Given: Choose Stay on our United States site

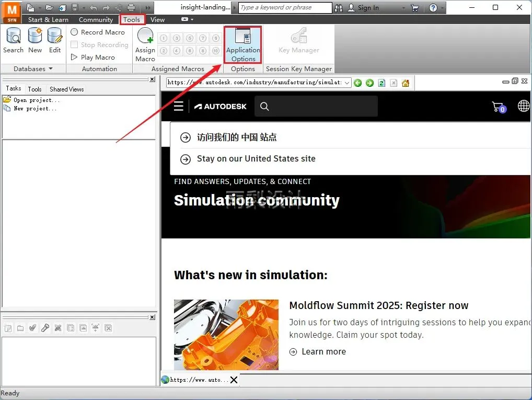Looking at the screenshot, I should click(256, 158).
